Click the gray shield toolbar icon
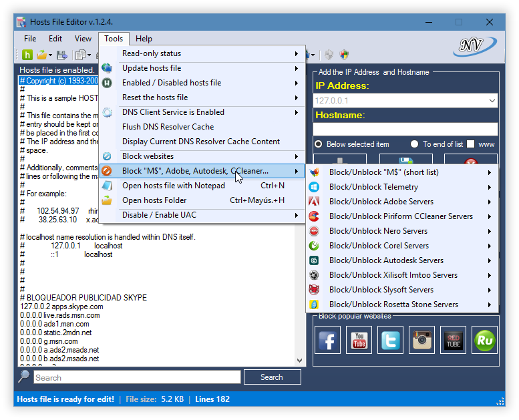 329,55
